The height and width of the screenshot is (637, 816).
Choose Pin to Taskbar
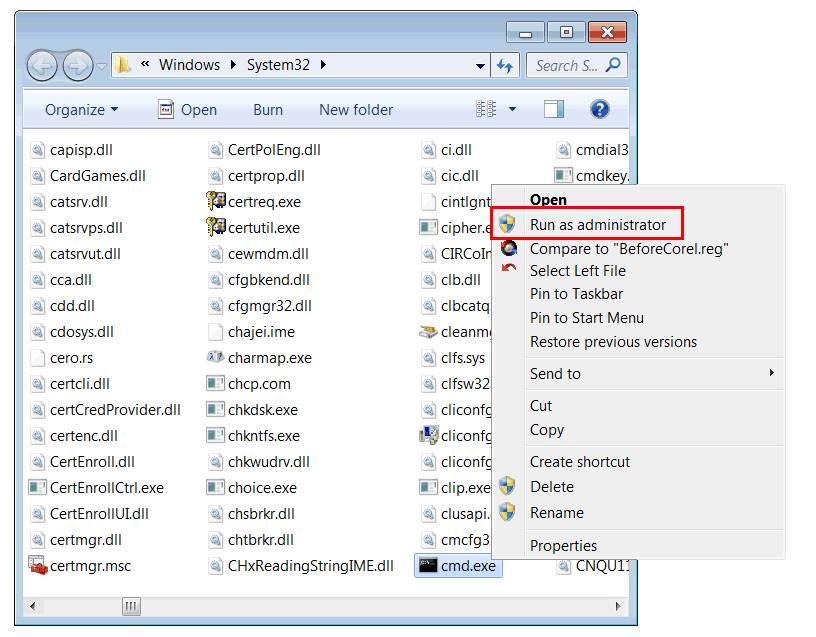[x=638, y=294]
